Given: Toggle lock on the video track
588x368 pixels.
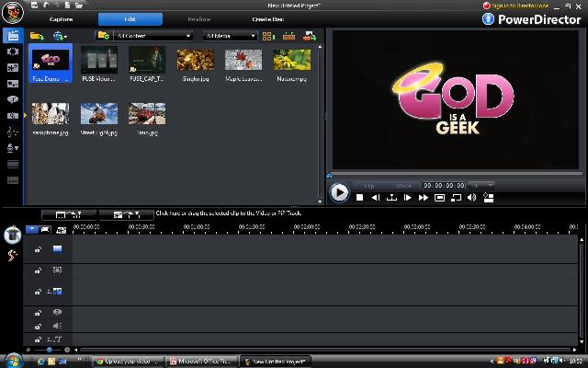Looking at the screenshot, I should pos(38,249).
